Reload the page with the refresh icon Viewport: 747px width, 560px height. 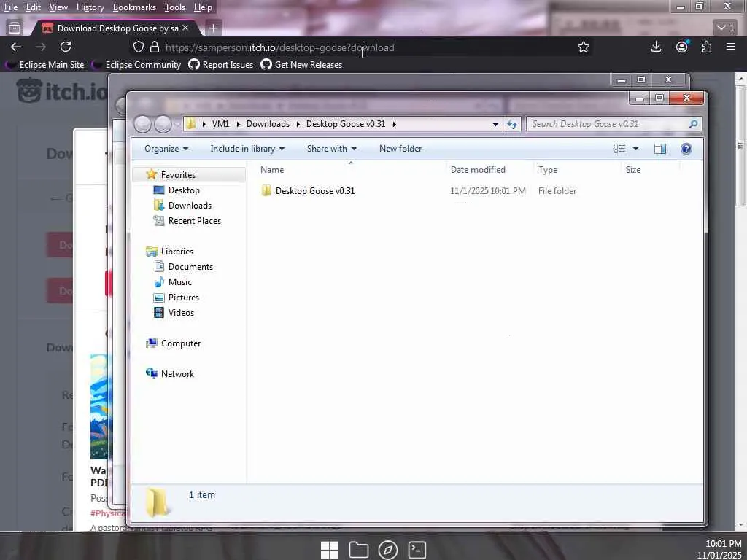(x=66, y=47)
